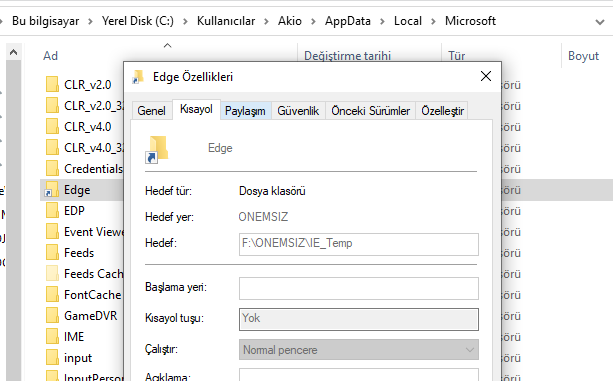This screenshot has height=381, width=613.
Task: Click the navigation pane scroll up arrow
Action: click(13, 52)
